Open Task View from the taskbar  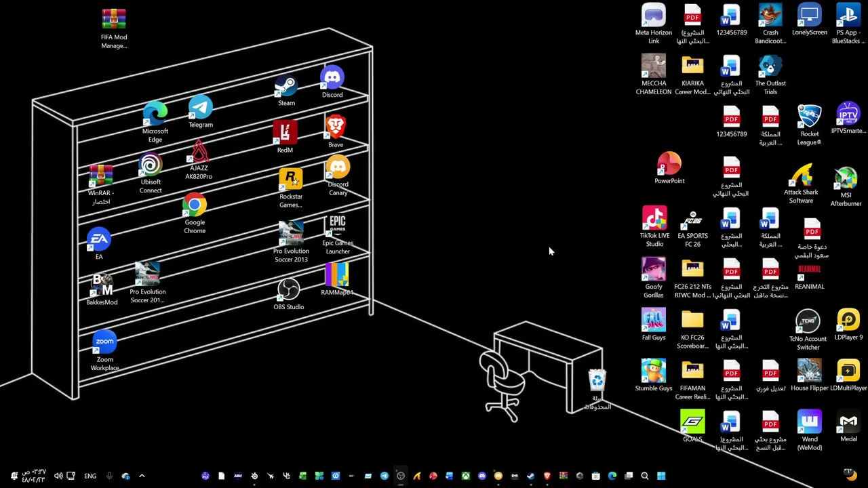pyautogui.click(x=629, y=476)
